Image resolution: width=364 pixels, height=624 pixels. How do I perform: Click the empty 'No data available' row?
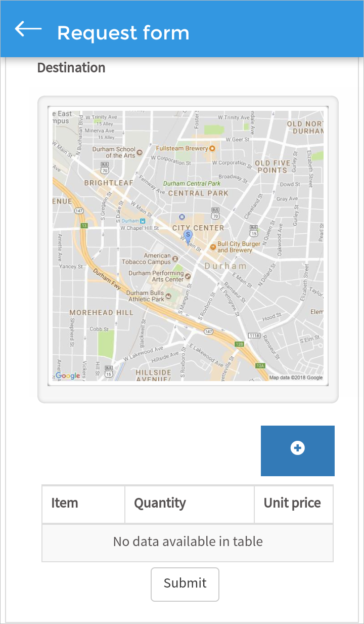(x=188, y=542)
